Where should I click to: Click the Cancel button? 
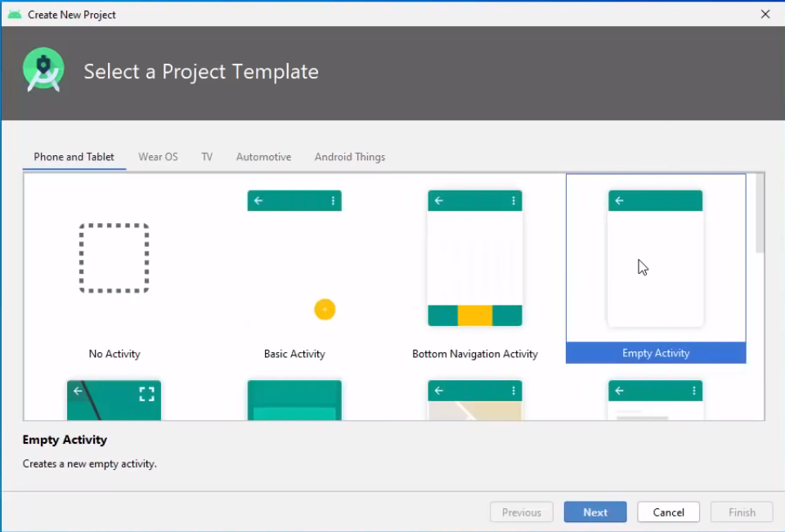coord(668,512)
